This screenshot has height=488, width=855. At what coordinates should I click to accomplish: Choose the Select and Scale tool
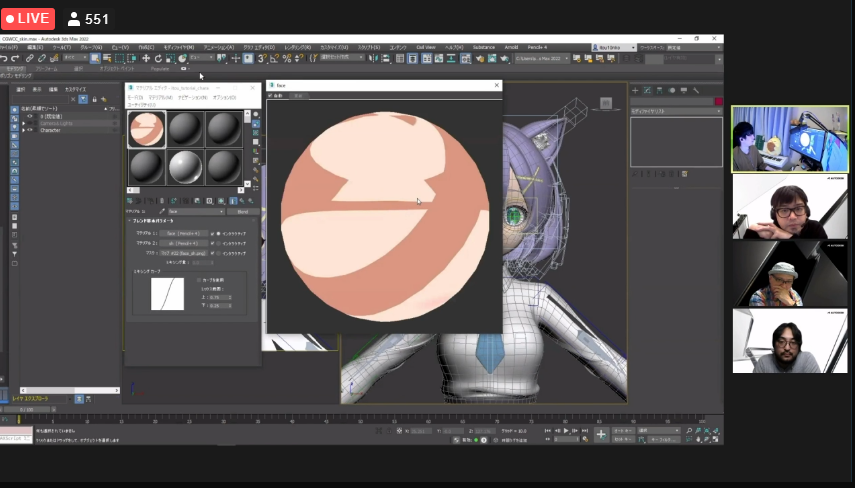[170, 58]
